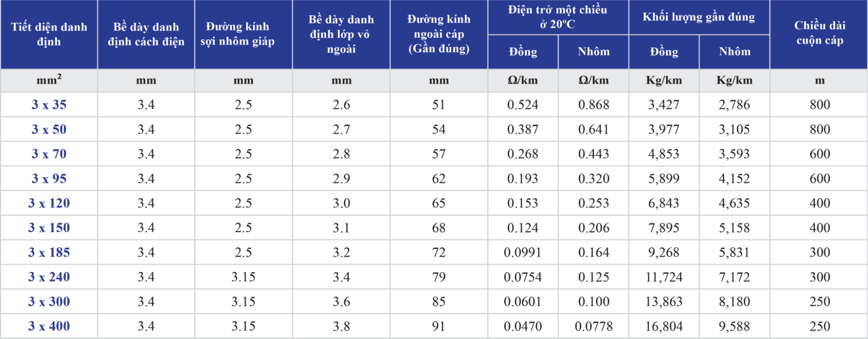Click 'Đường kính ngoài cáp' column header

click(x=439, y=34)
